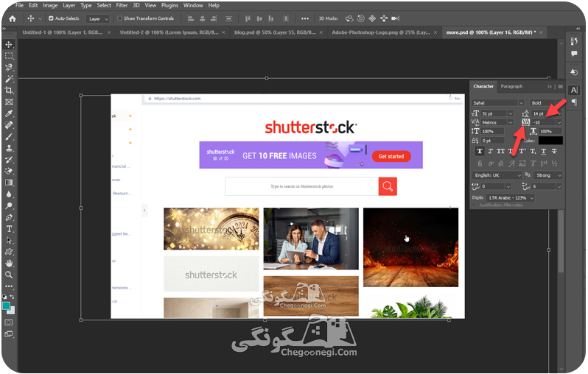The height and width of the screenshot is (374, 588).
Task: Toggle Faux Bold in Character panel
Action: (x=480, y=152)
